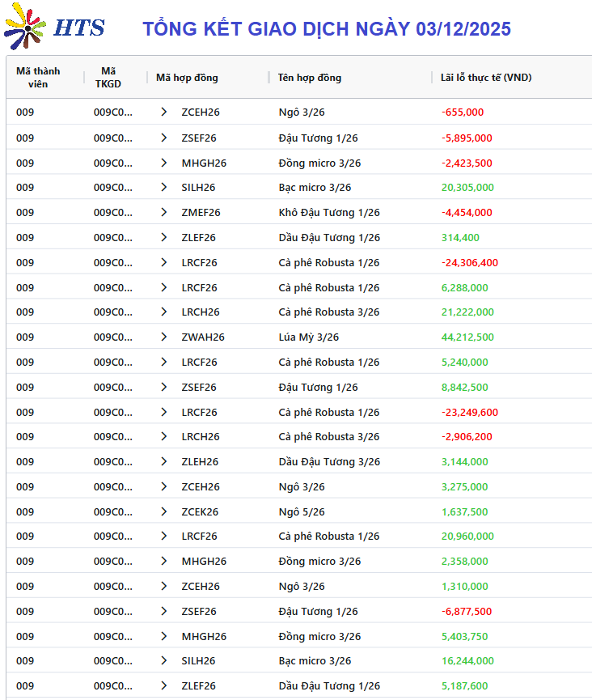Click the Tổng kết giao dịch page title
The image size is (592, 700).
tap(327, 29)
